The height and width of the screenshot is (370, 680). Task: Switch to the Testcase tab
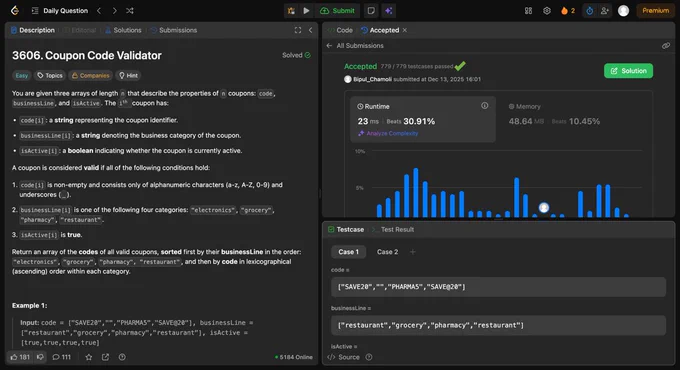click(x=346, y=229)
